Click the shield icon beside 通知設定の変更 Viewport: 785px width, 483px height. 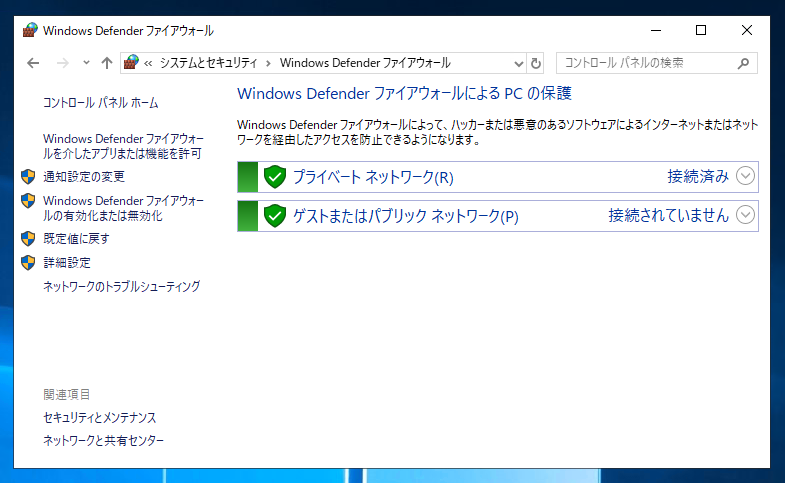[28, 176]
